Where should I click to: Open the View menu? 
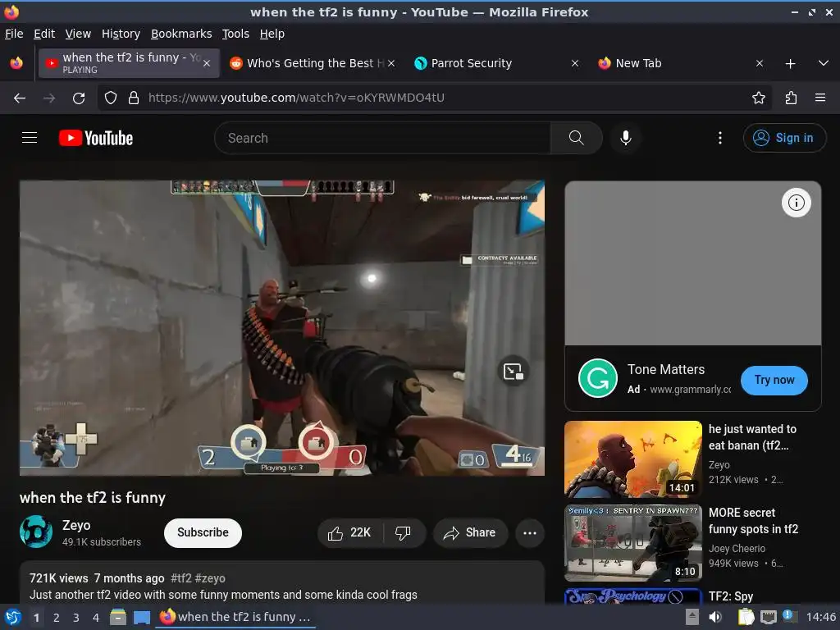coord(78,34)
